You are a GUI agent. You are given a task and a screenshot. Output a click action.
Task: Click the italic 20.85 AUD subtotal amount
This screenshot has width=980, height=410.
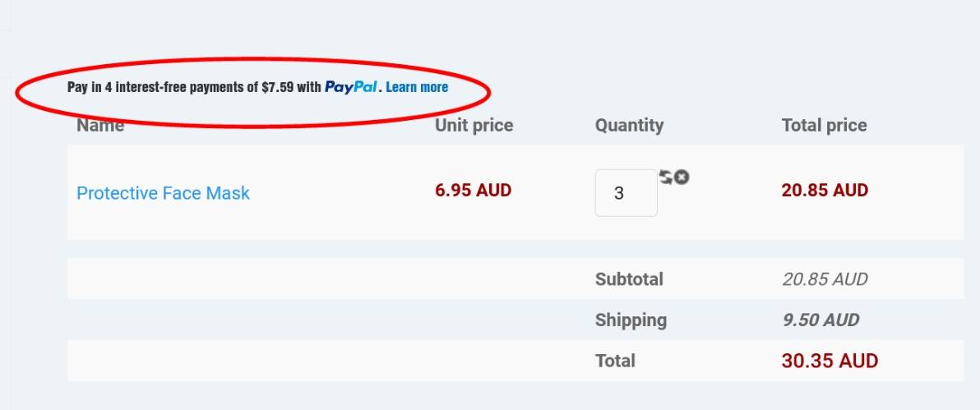coord(825,279)
